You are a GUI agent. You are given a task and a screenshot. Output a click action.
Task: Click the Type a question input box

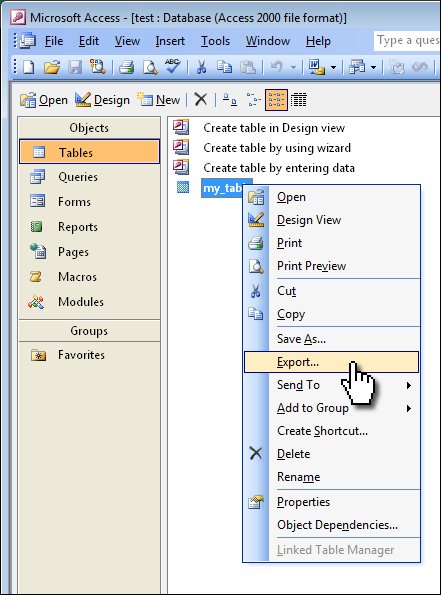click(x=407, y=41)
